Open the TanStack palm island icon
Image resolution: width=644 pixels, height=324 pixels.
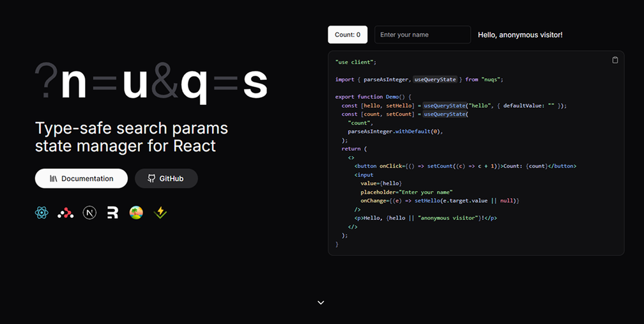pyautogui.click(x=136, y=213)
